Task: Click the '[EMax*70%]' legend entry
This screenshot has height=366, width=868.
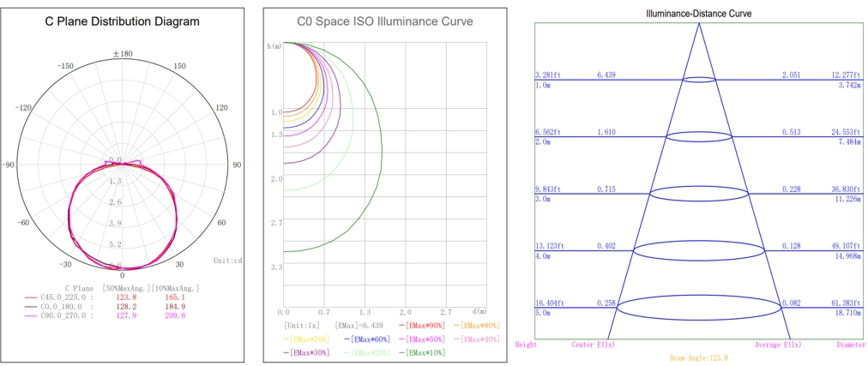Action: (308, 339)
